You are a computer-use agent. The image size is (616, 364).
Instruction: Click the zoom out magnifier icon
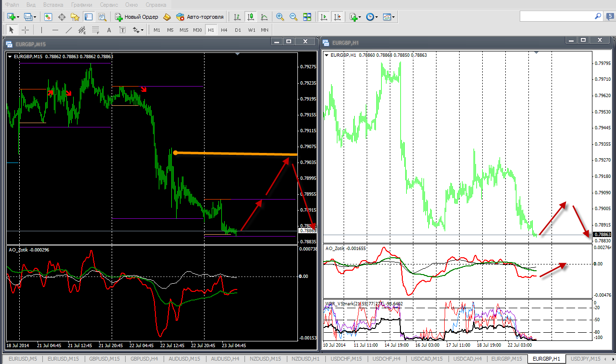click(294, 17)
